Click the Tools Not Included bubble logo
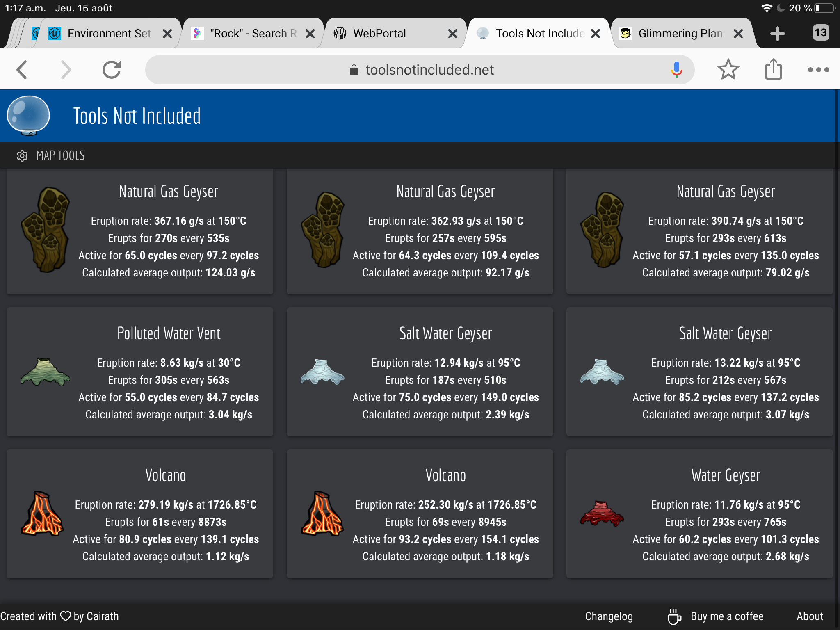Viewport: 840px width, 630px height. [x=28, y=115]
